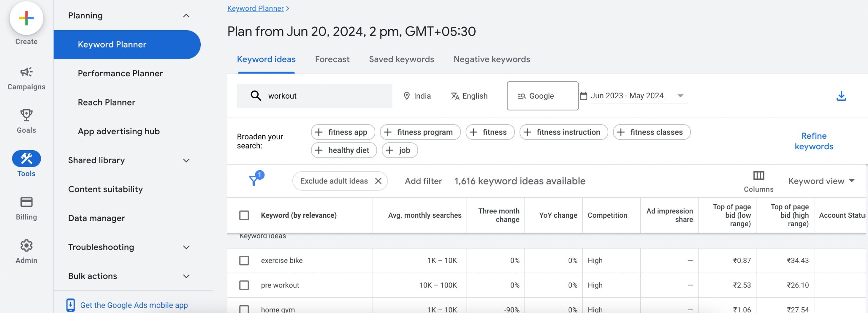The width and height of the screenshot is (868, 313).
Task: Open Campaigns from the sidebar
Action: (26, 78)
